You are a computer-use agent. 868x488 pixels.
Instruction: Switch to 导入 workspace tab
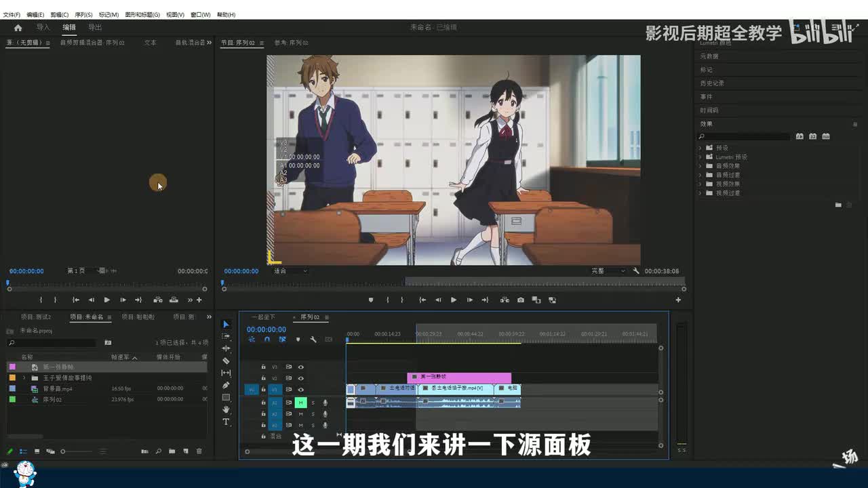(x=43, y=27)
